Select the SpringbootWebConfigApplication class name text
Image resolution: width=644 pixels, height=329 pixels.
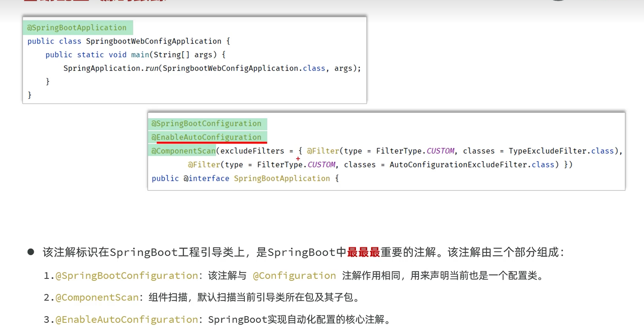pyautogui.click(x=154, y=41)
